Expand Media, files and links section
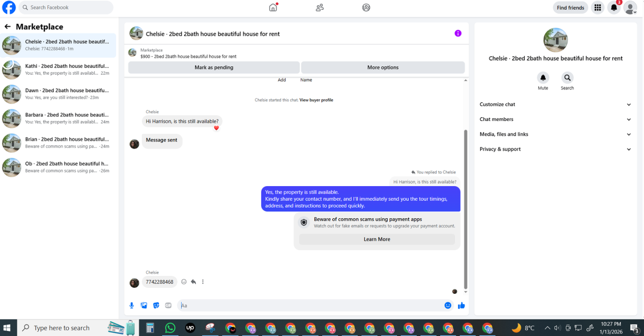The width and height of the screenshot is (644, 336). (x=555, y=134)
